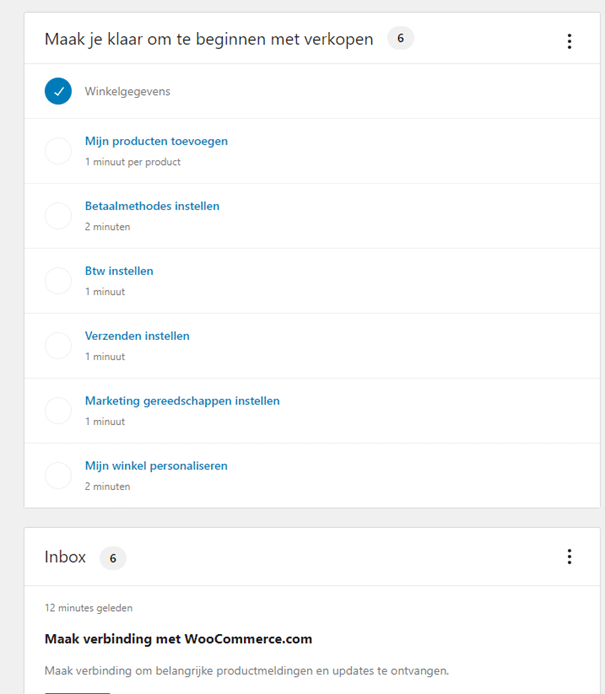This screenshot has height=694, width=605.
Task: Open the Btw instellen task
Action: [x=119, y=271]
